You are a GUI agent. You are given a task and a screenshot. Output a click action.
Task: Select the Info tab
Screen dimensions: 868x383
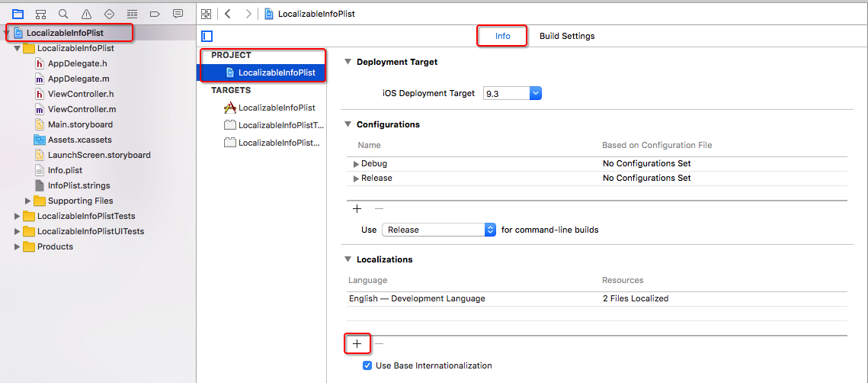(x=502, y=36)
